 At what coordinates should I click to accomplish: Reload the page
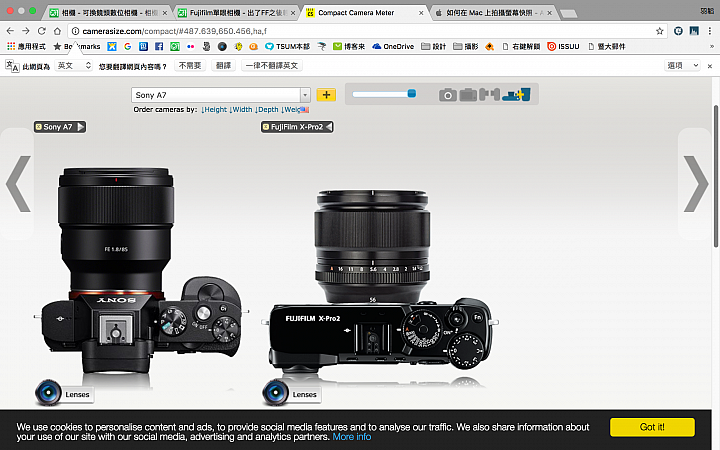tap(41, 31)
